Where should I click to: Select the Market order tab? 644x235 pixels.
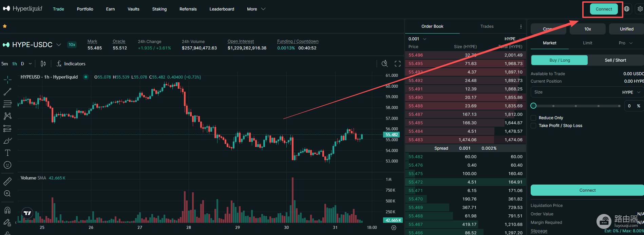coord(549,43)
